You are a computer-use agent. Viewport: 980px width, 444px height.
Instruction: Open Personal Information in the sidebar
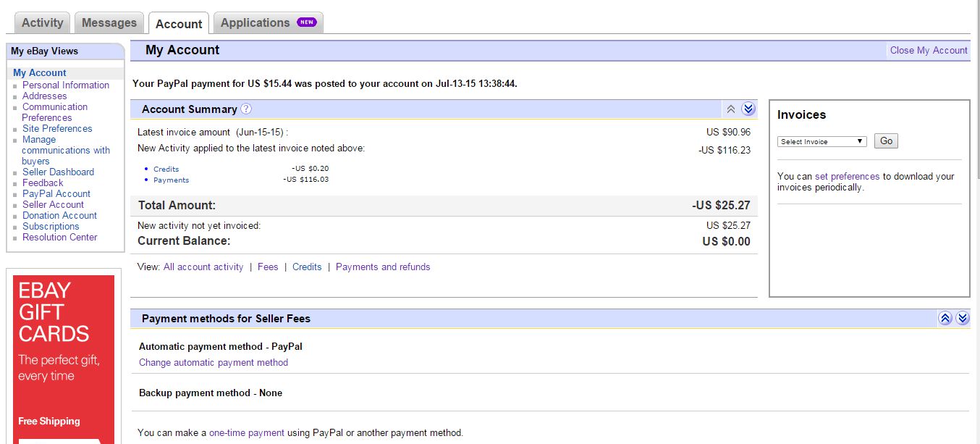(x=66, y=85)
